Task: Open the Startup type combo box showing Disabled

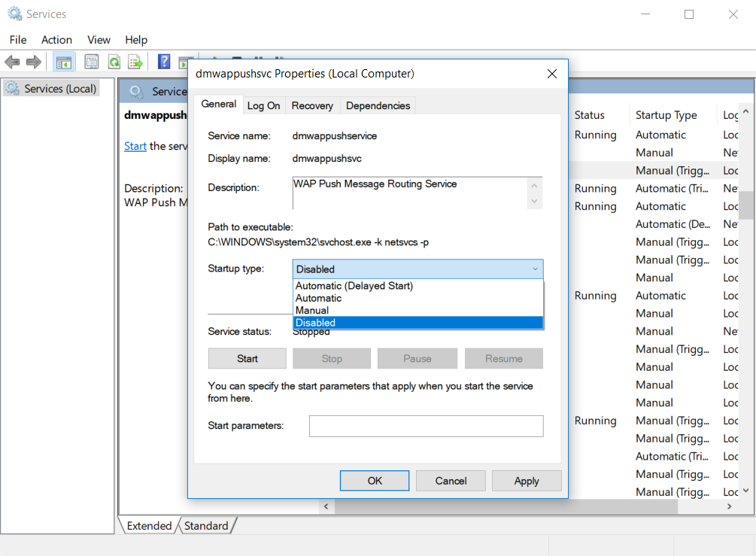Action: click(417, 269)
